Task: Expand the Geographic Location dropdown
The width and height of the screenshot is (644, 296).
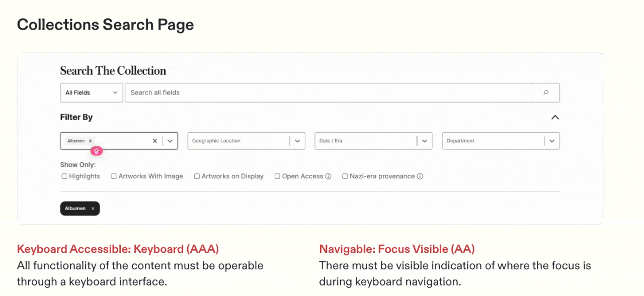Action: pyautogui.click(x=297, y=141)
